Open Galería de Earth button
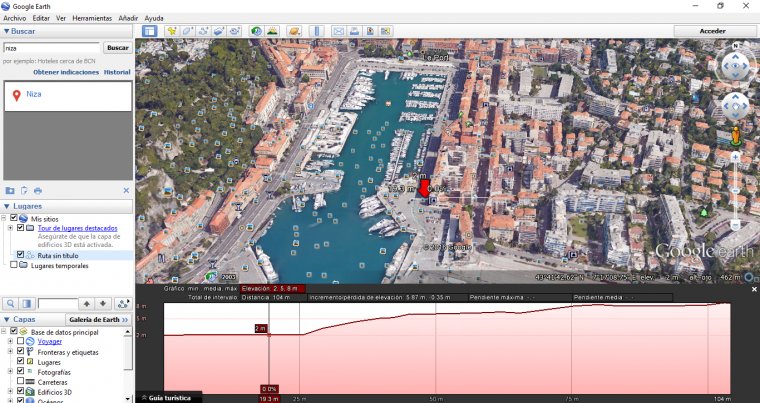Viewport: 760px width, 403px height. [x=99, y=320]
